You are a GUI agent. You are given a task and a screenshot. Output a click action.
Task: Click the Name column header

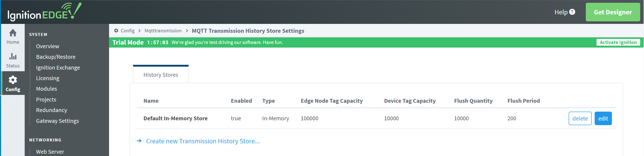(151, 101)
